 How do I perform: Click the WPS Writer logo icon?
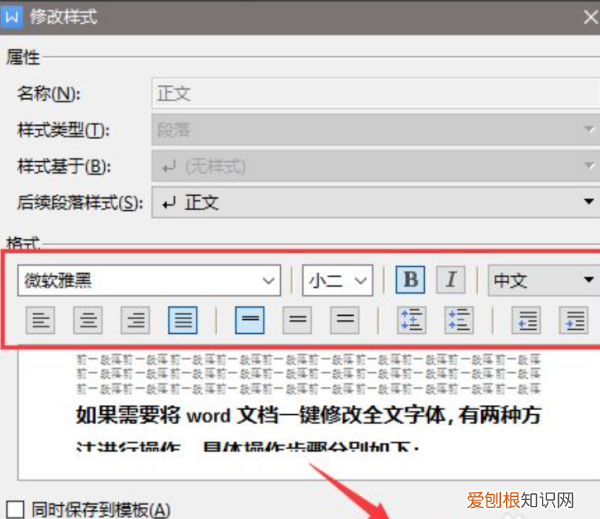click(11, 17)
